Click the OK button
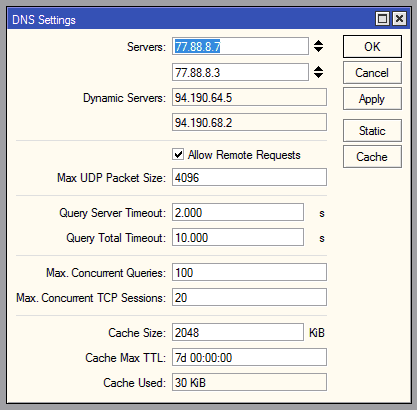The image size is (417, 410). [x=372, y=47]
